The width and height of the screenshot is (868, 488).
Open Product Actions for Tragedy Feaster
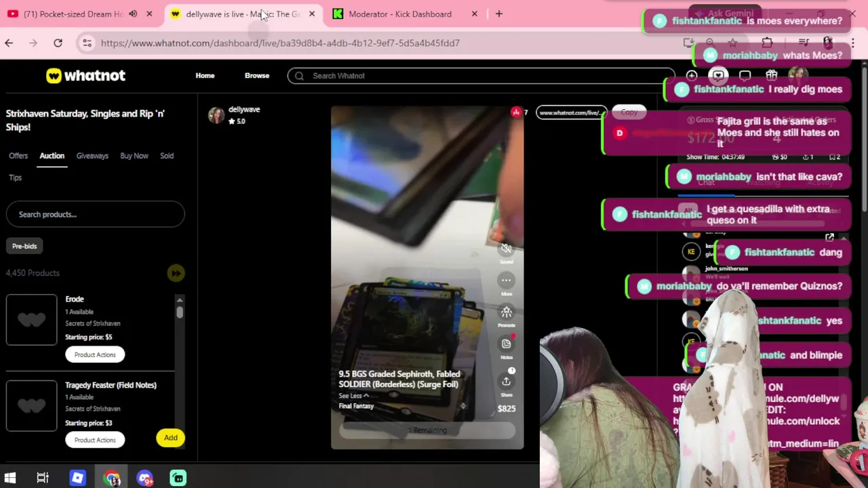tap(95, 440)
